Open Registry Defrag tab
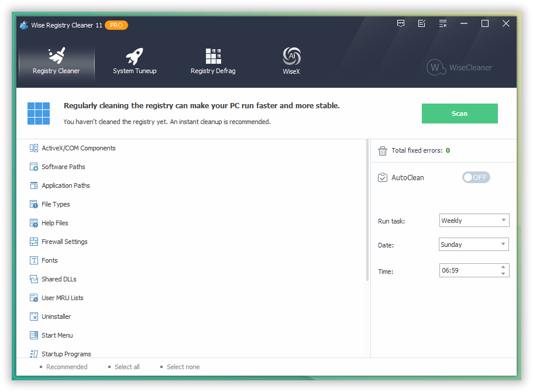533x392 pixels. 213,61
